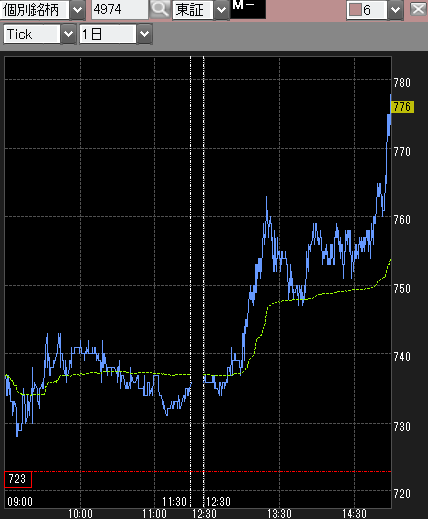This screenshot has width=428, height=519.
Task: Click the stock code input field 4974
Action: 120,9
